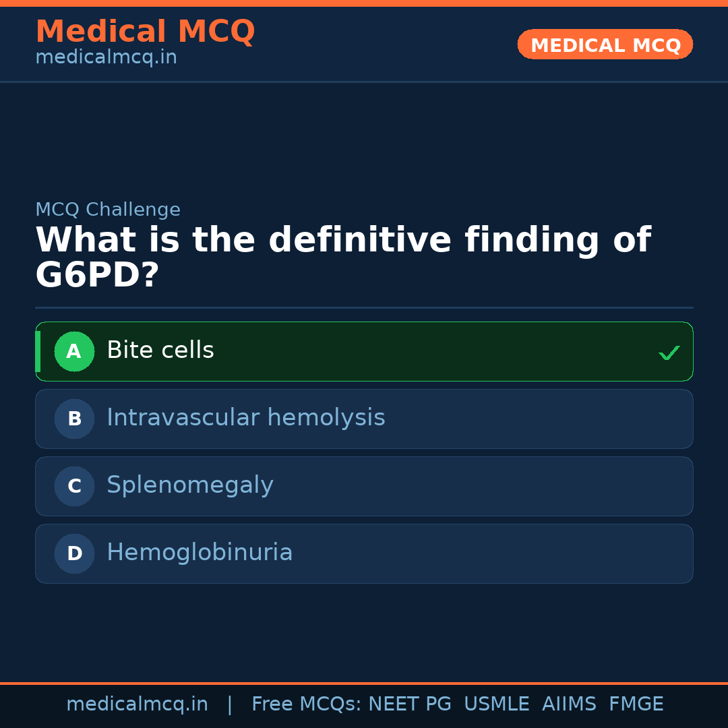Click the green checkmark on Bite cells

(x=669, y=353)
